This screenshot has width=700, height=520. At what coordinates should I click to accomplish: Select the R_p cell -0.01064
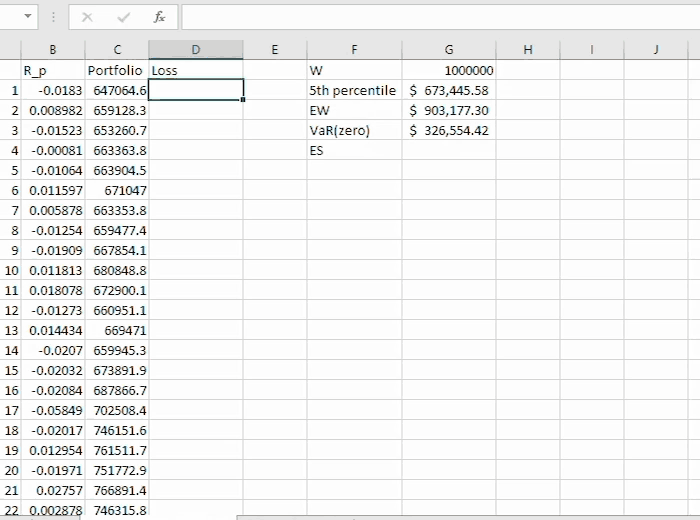(53, 170)
